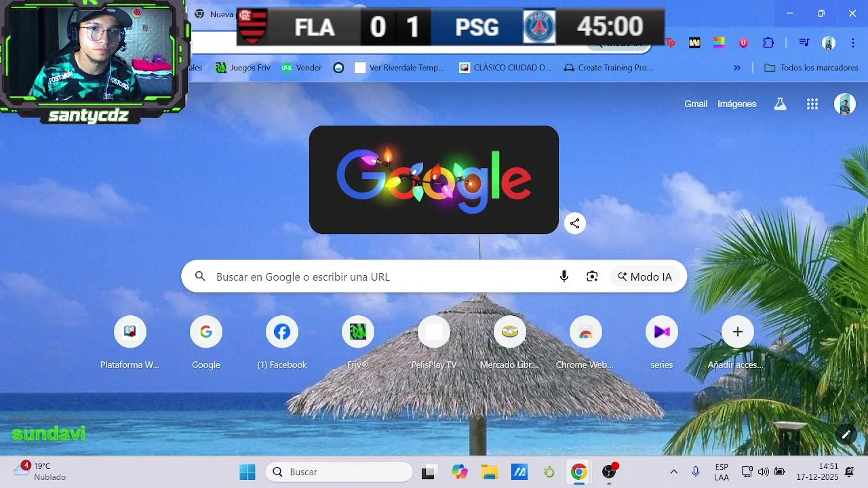Open the Google holiday lights doodle
The image size is (868, 488).
click(434, 180)
